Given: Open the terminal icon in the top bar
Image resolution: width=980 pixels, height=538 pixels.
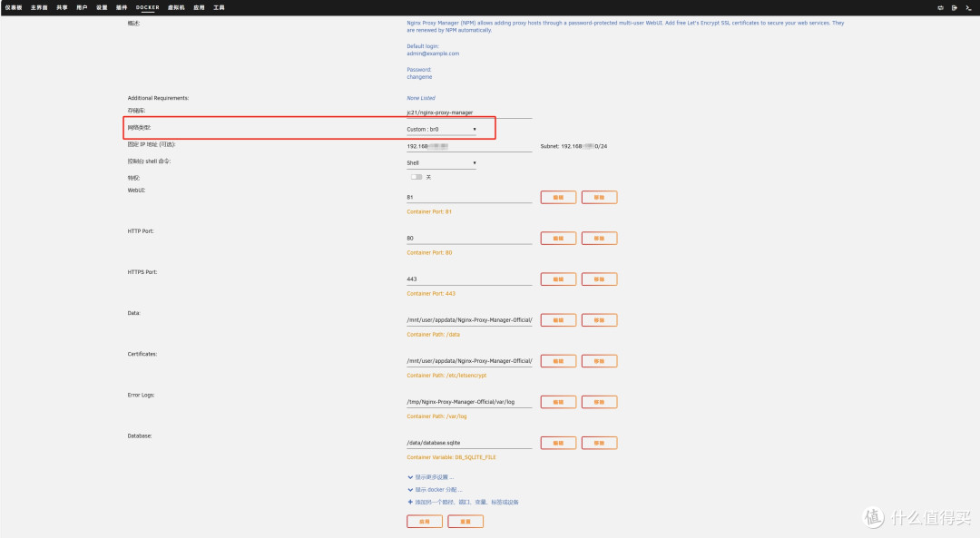Looking at the screenshot, I should [968, 7].
